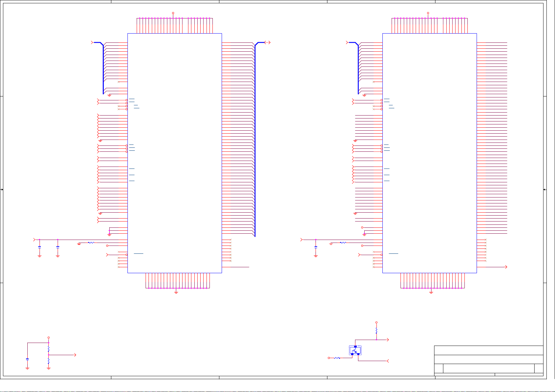The height and width of the screenshot is (392, 555).
Task: Click the bus input port at the left IC's top-left
Action: pyautogui.click(x=92, y=42)
